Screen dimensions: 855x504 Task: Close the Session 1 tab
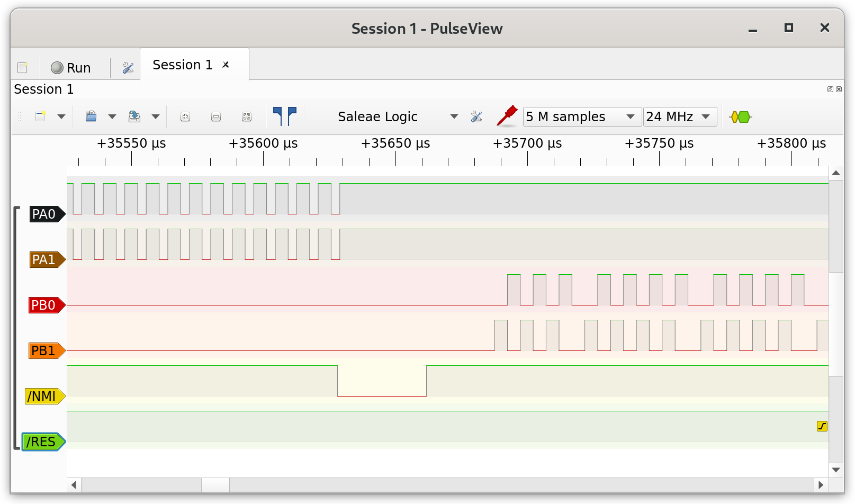point(226,65)
